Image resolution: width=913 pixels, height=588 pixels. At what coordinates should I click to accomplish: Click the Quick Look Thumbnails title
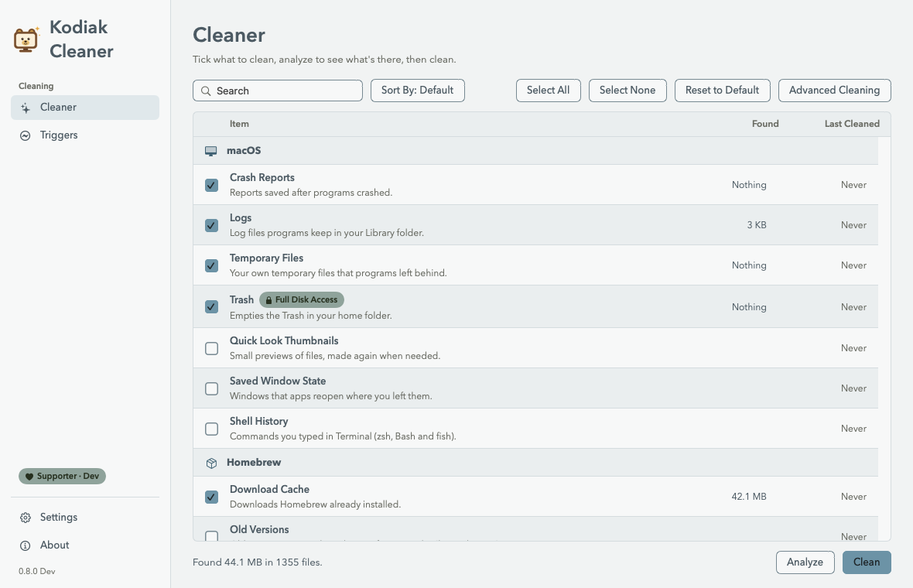pos(284,340)
